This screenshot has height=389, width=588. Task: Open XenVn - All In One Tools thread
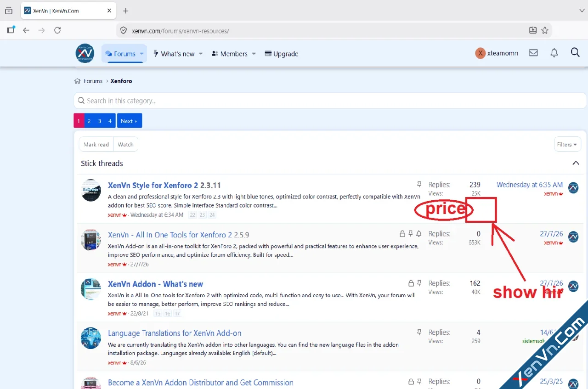tap(179, 235)
